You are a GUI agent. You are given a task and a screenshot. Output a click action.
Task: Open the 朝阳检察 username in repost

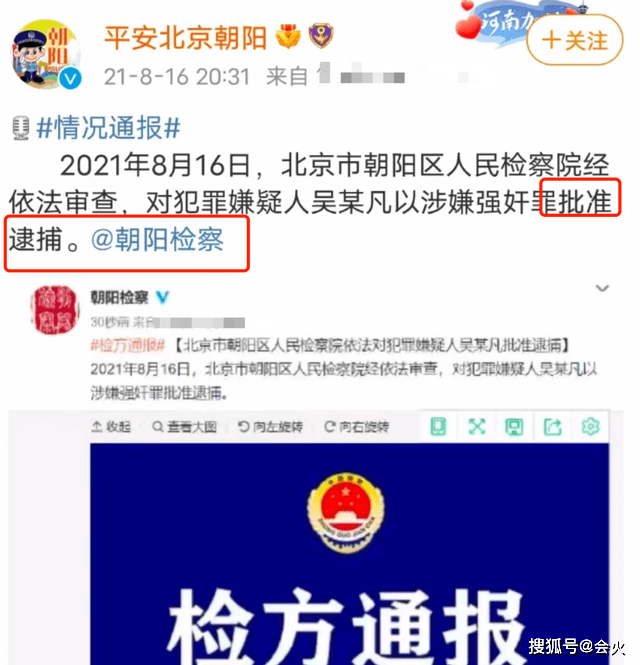(119, 297)
